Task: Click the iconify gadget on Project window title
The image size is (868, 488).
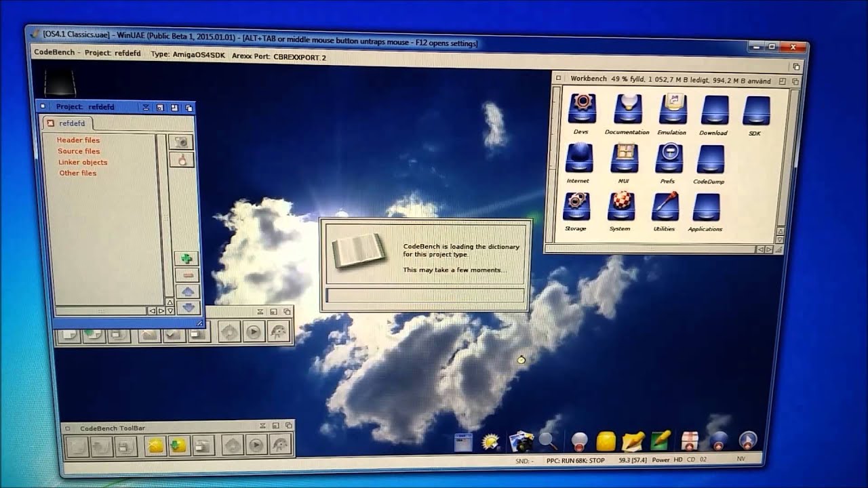Action: [x=145, y=107]
